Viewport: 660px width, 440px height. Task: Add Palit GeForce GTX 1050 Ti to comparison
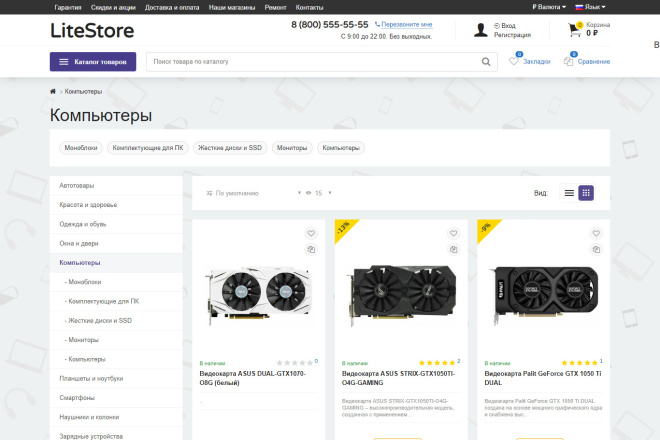[x=596, y=250]
